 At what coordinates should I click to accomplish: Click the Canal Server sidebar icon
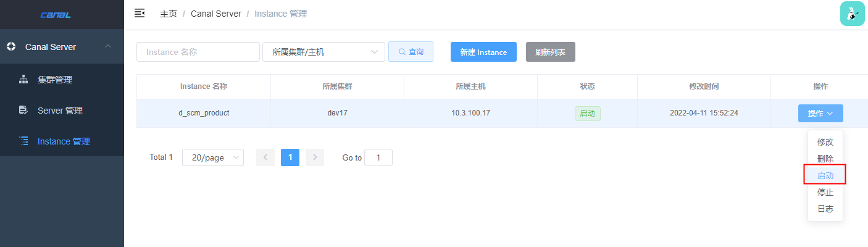click(x=10, y=47)
